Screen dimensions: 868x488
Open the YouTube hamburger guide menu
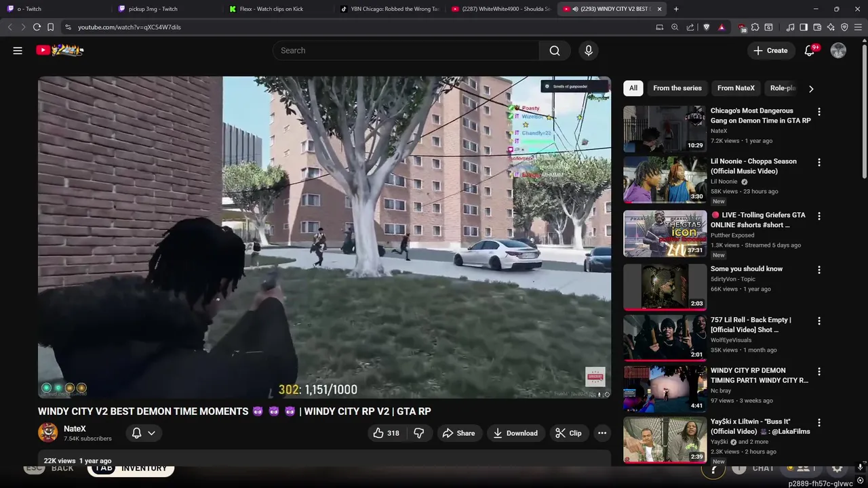coord(18,50)
